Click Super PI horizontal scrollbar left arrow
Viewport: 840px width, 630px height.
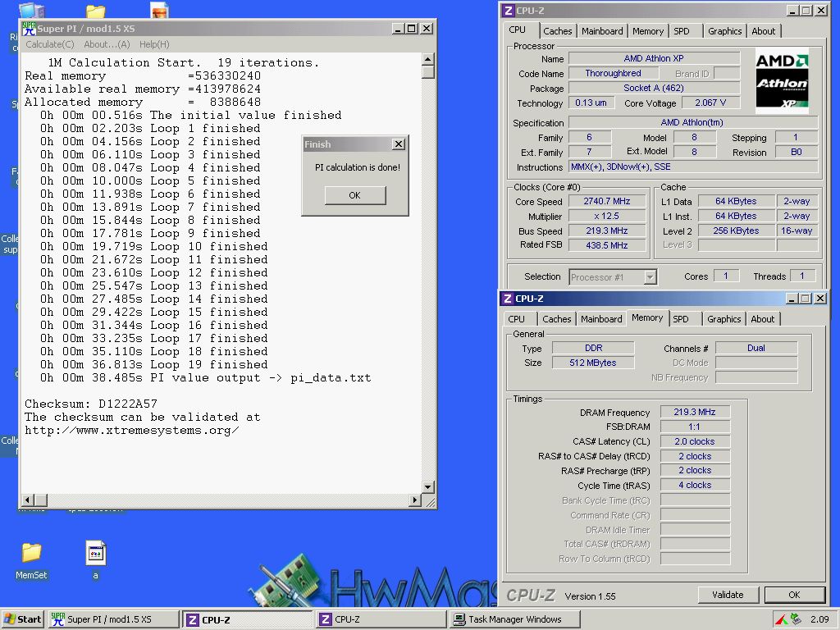point(28,500)
